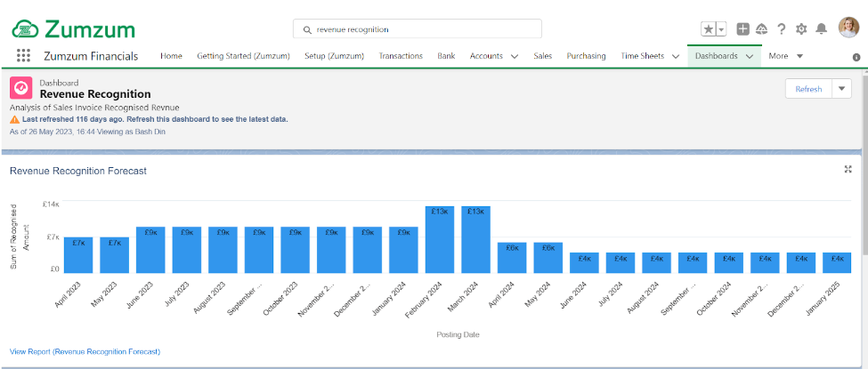868x369 pixels.
Task: Open the Getting Started (Zumzum) tab
Action: coord(244,56)
